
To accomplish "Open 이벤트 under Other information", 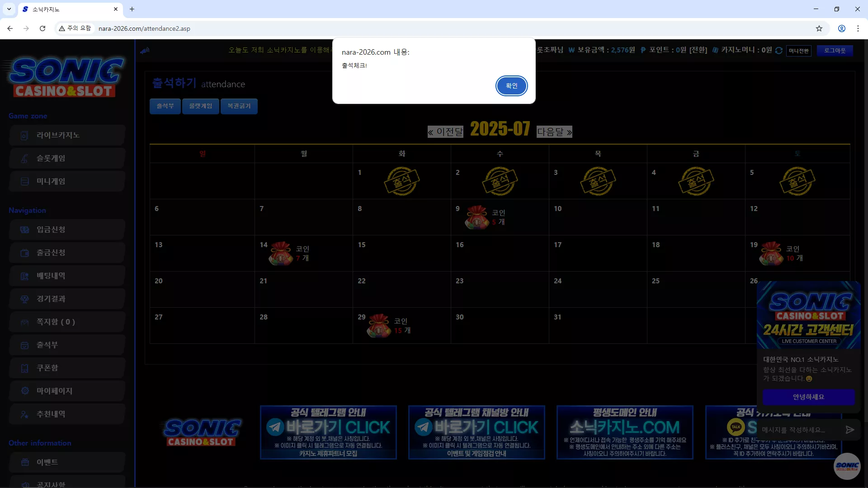I will click(67, 462).
